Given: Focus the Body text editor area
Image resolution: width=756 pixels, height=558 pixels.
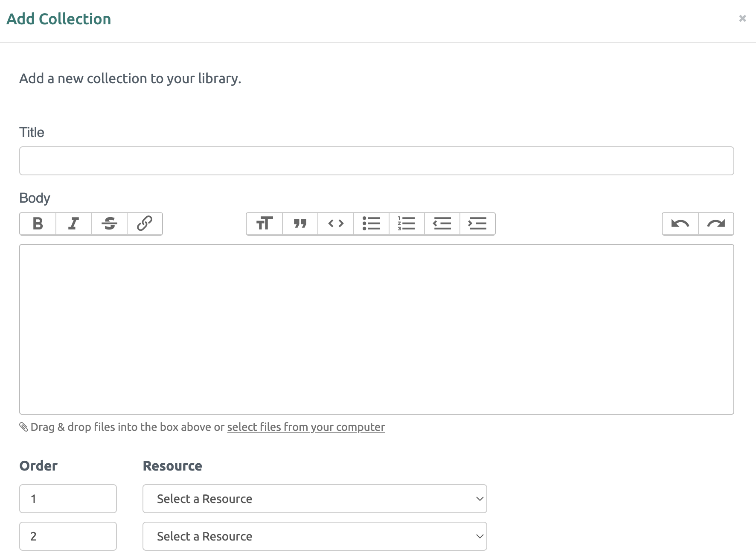Looking at the screenshot, I should [376, 329].
